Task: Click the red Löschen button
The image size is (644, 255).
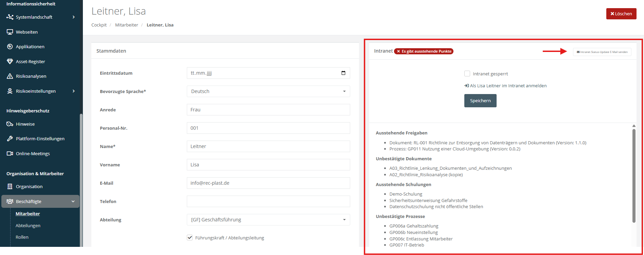Action: pos(621,14)
